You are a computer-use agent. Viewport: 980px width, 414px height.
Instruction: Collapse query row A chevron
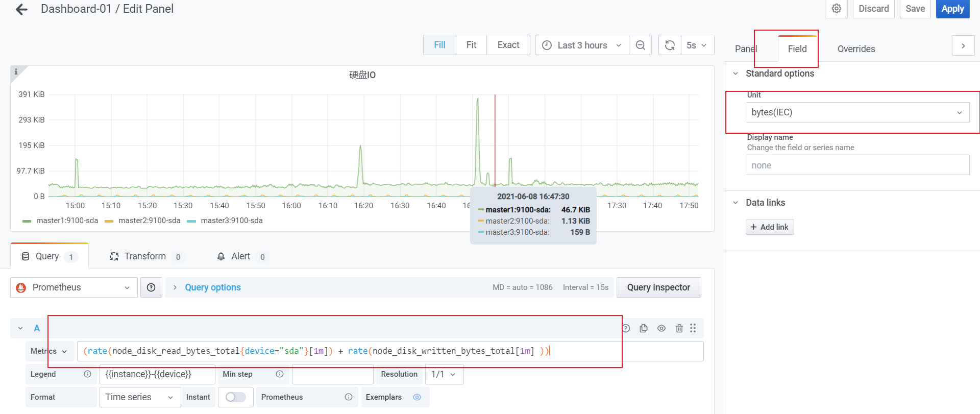pyautogui.click(x=20, y=328)
